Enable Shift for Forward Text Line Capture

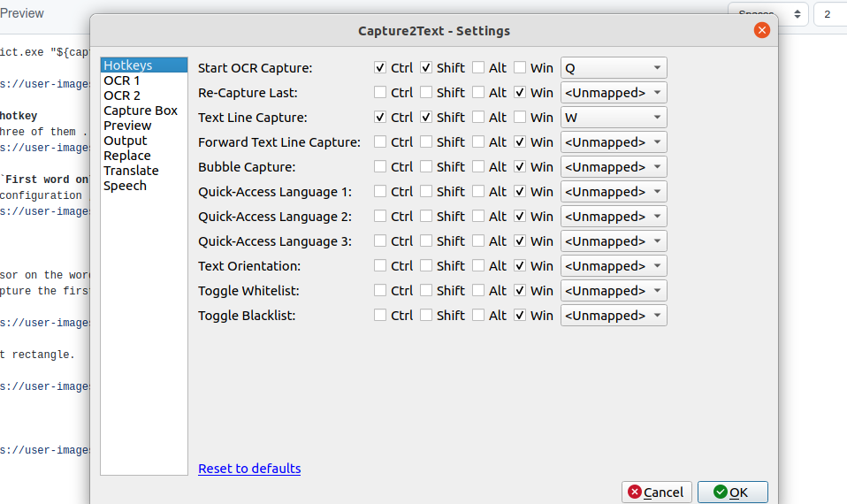point(426,142)
